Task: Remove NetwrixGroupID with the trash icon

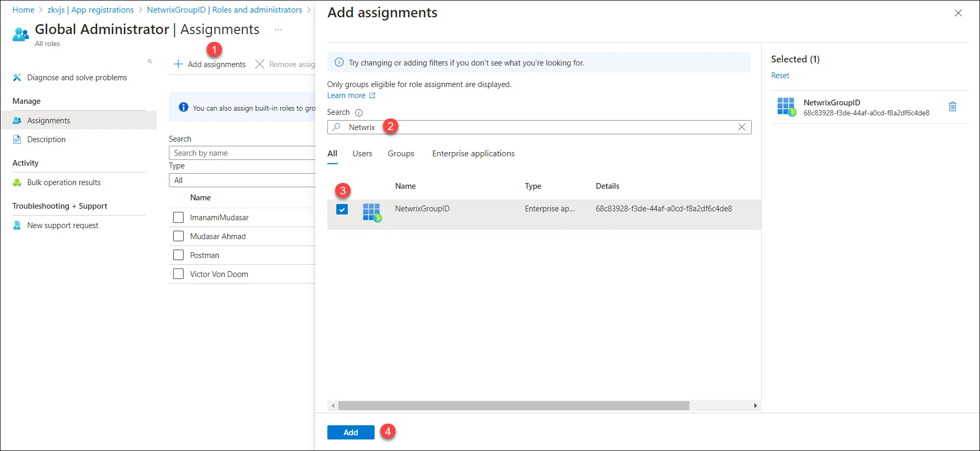Action: (953, 106)
